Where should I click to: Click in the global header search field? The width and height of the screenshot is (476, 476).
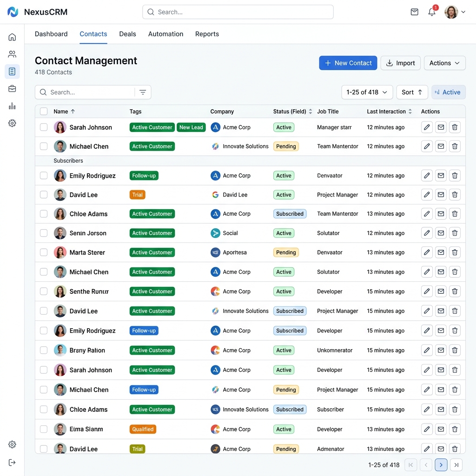point(238,12)
